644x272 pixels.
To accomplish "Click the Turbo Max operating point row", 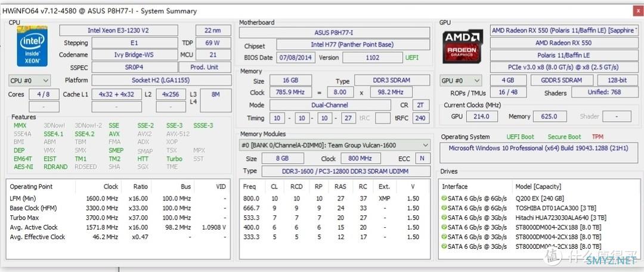I will point(118,218).
